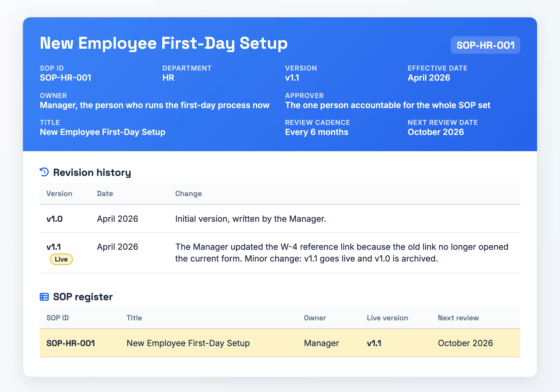Viewport: 560px width, 392px height.
Task: Select the Version value v1.1 in header
Action: [292, 78]
